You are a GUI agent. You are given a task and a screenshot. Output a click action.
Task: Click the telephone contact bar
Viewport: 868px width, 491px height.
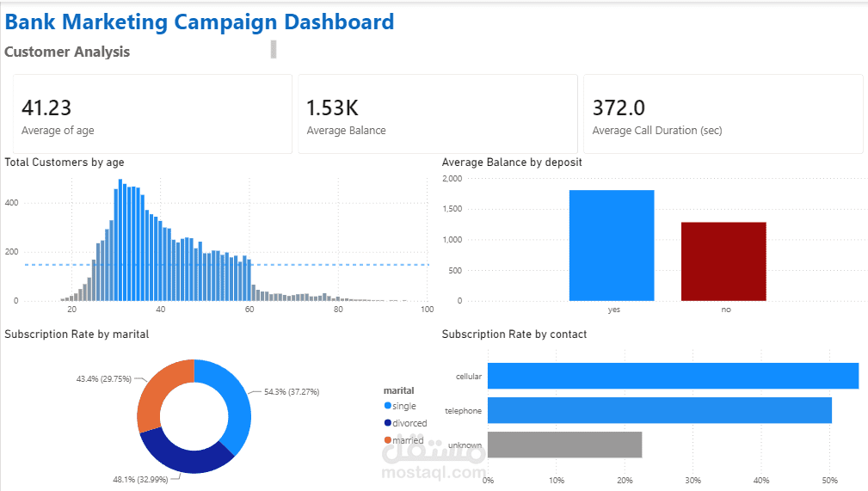[659, 410]
